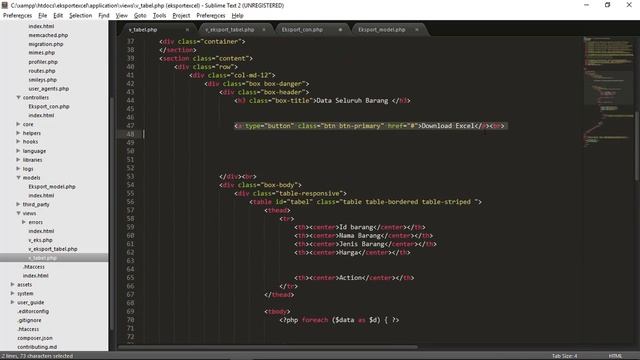The image size is (640, 360).
Task: Expand the hooks folder arrow
Action: tap(18, 142)
